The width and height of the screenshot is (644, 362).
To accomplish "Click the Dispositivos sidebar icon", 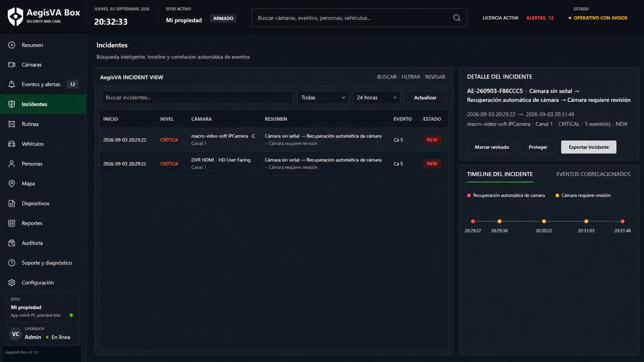I will click(12, 203).
